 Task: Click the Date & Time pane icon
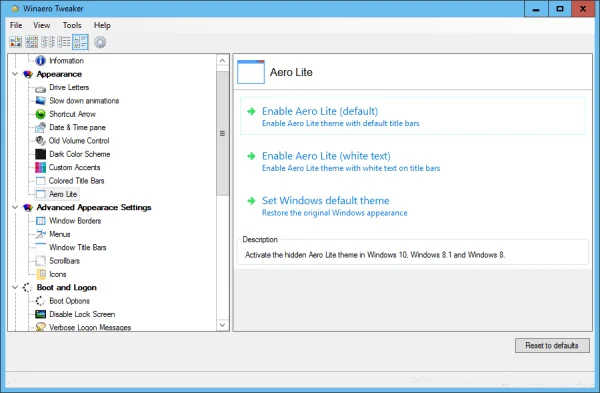pyautogui.click(x=40, y=127)
